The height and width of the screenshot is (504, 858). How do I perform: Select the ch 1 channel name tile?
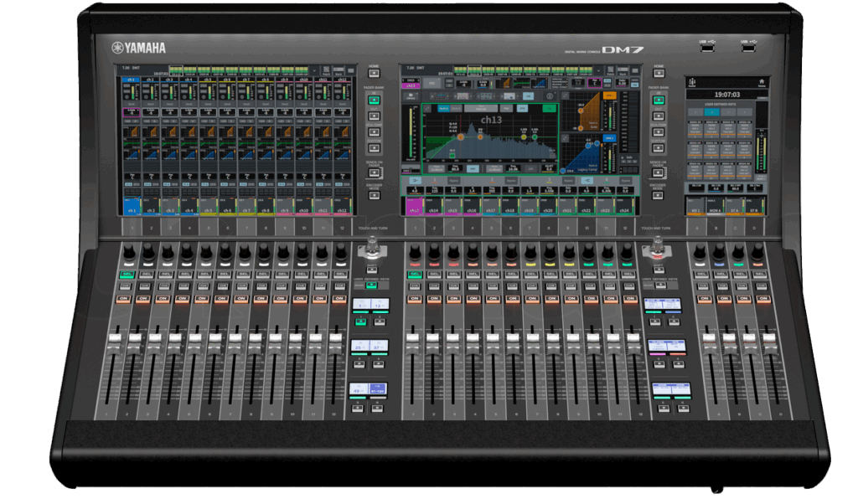point(132,206)
